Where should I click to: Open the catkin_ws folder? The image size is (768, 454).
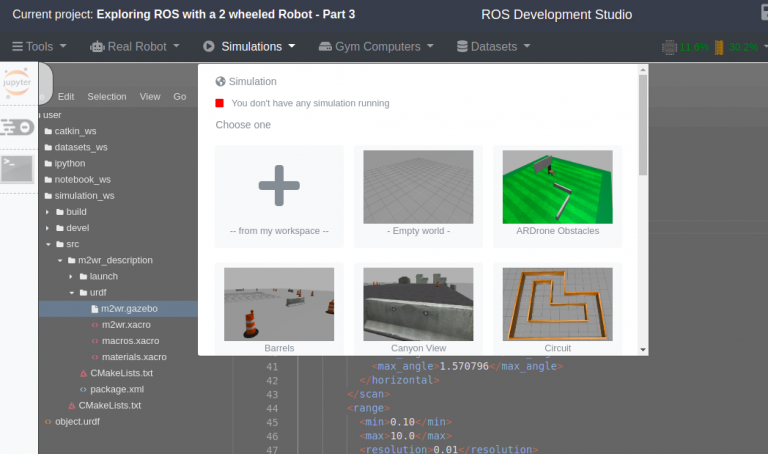tap(75, 131)
